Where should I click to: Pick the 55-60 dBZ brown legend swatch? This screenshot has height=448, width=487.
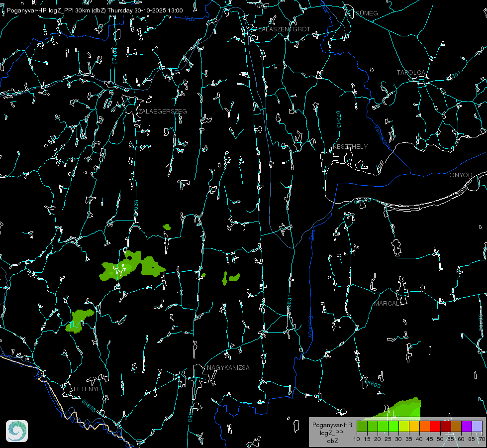pos(456,426)
